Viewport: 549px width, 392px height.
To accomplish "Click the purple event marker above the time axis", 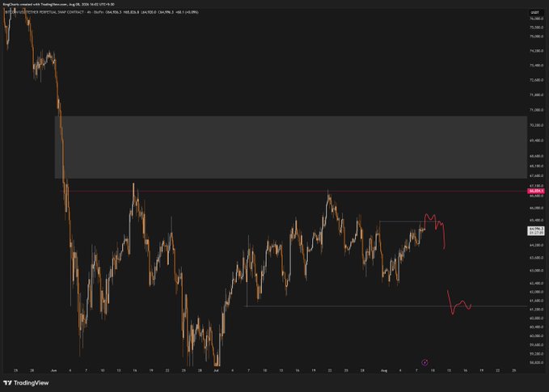I will (424, 363).
